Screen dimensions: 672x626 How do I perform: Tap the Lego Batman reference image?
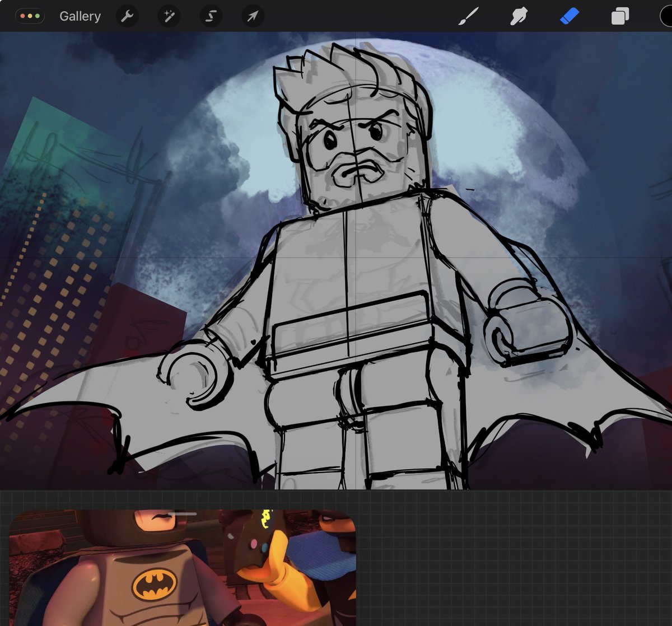click(x=183, y=568)
